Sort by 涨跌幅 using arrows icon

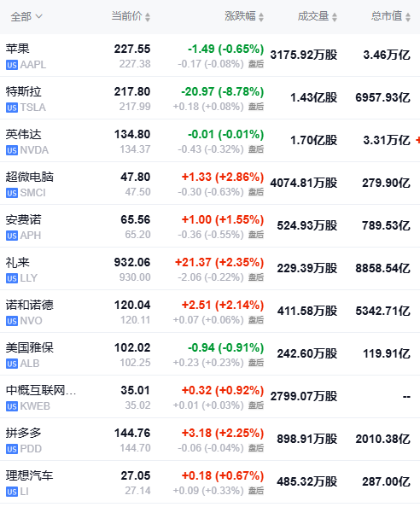[261, 17]
